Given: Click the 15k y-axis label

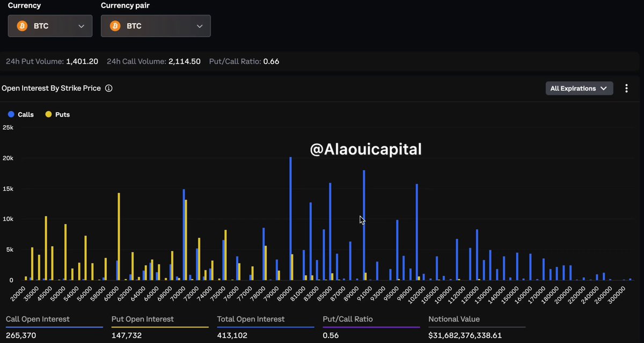Looking at the screenshot, I should click(8, 189).
